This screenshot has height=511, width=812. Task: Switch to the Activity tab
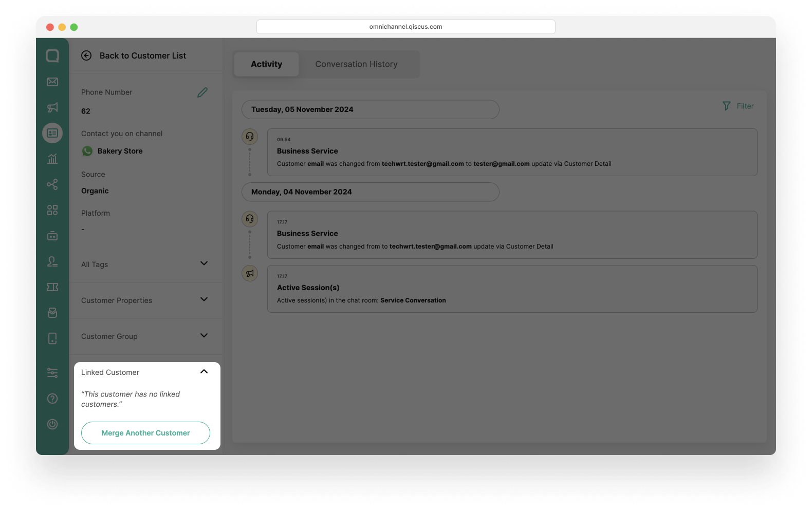[267, 64]
